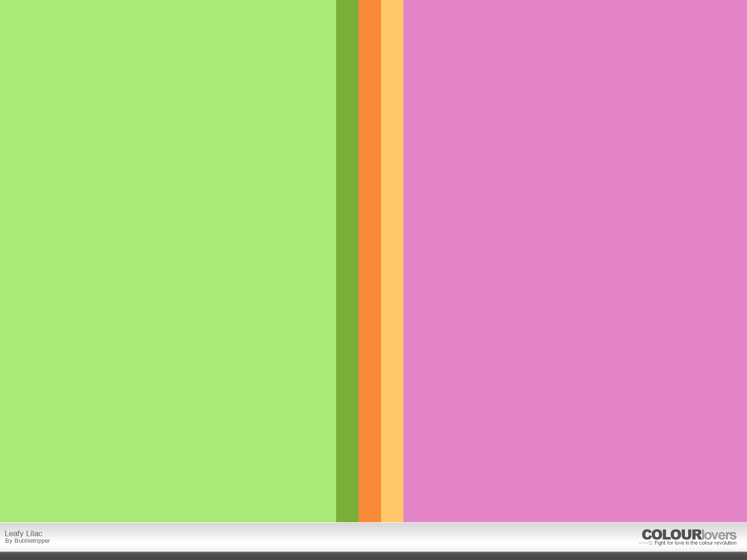This screenshot has width=747, height=560.
Task: Click the COLOURlovers logo
Action: click(689, 535)
